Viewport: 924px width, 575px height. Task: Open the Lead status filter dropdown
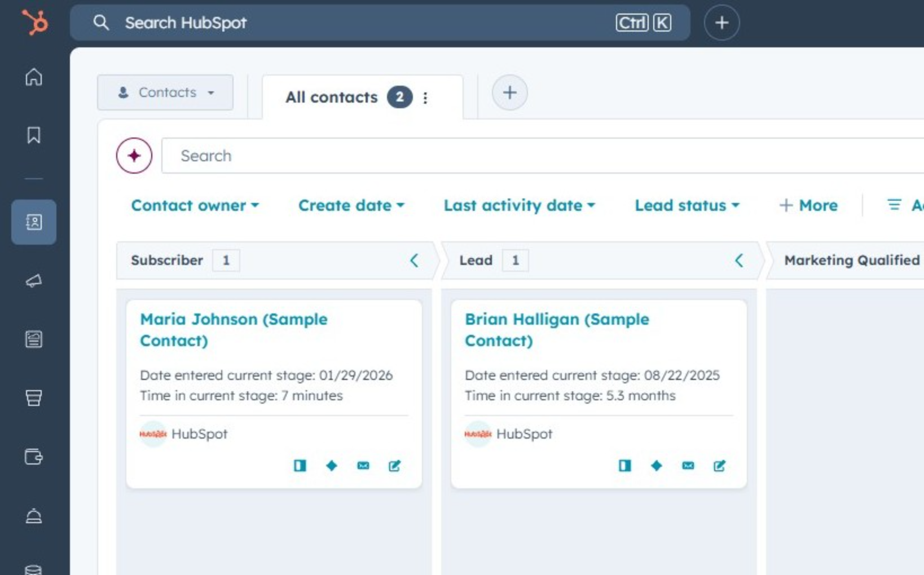[x=687, y=205]
